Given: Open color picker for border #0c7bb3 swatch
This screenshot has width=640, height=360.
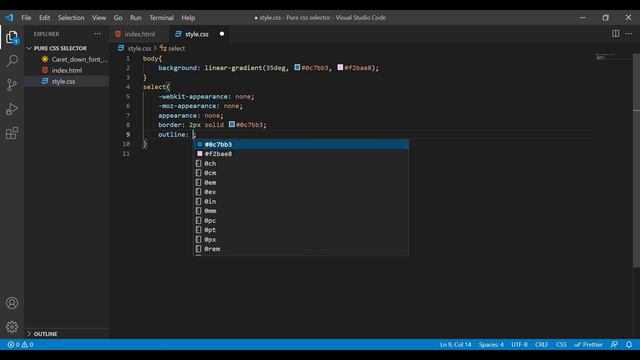Looking at the screenshot, I should click(231, 124).
